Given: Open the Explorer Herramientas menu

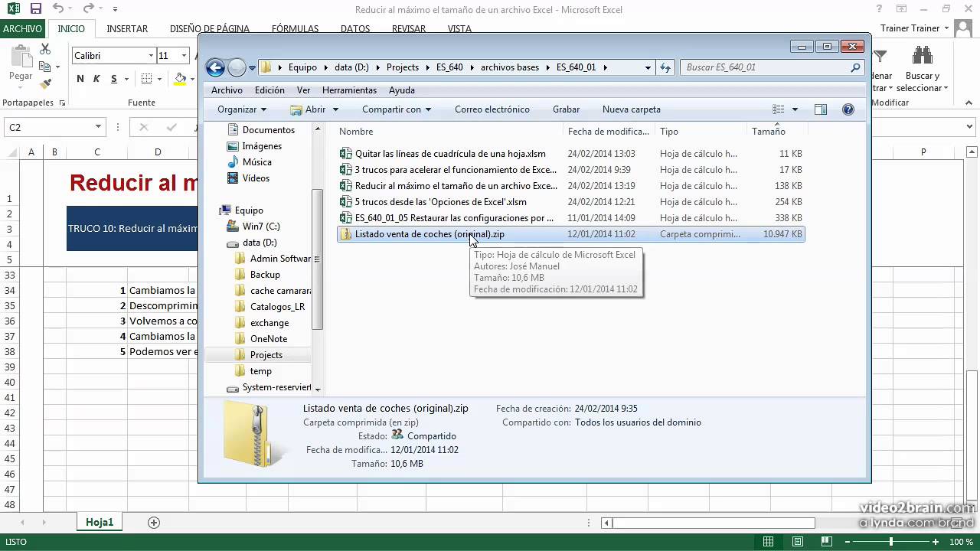Looking at the screenshot, I should [x=349, y=90].
